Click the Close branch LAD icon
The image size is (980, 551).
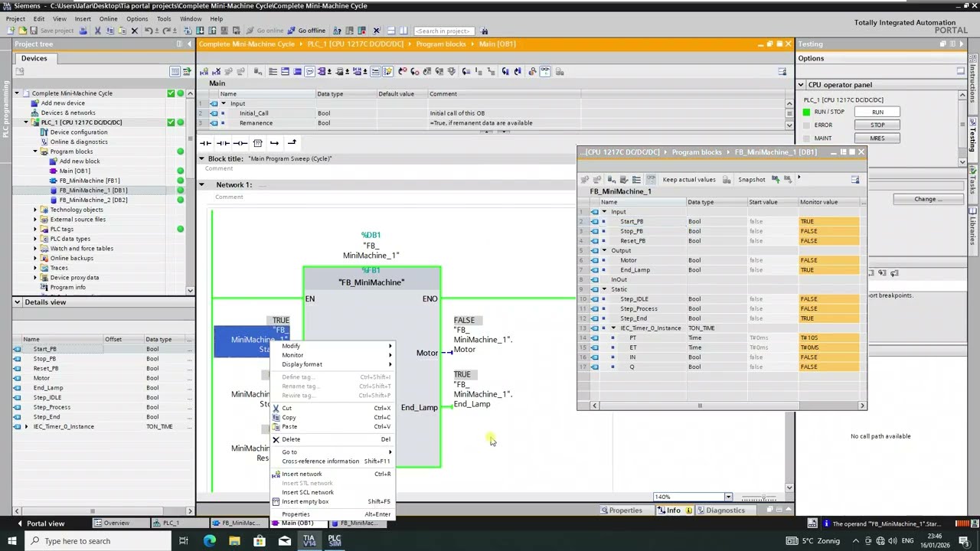292,143
